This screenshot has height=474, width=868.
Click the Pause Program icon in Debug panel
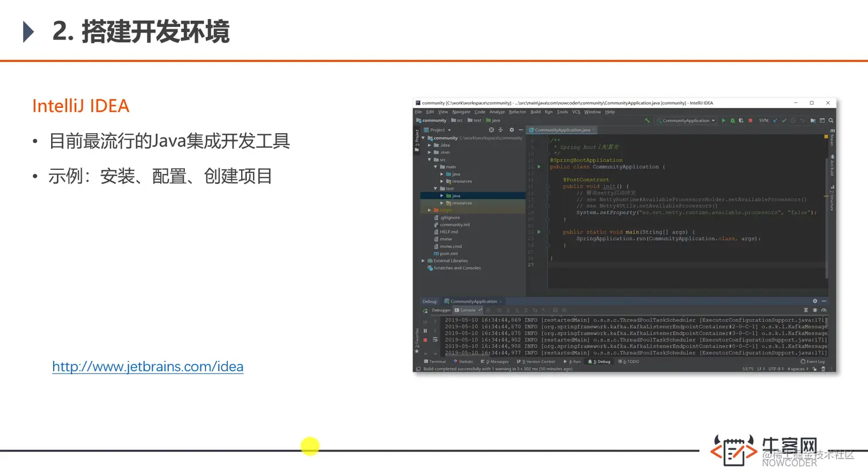pos(425,331)
